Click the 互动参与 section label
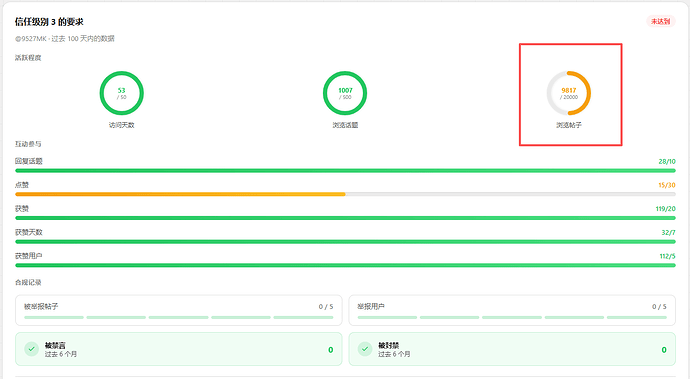Screen dimensions: 690x379 coord(28,144)
